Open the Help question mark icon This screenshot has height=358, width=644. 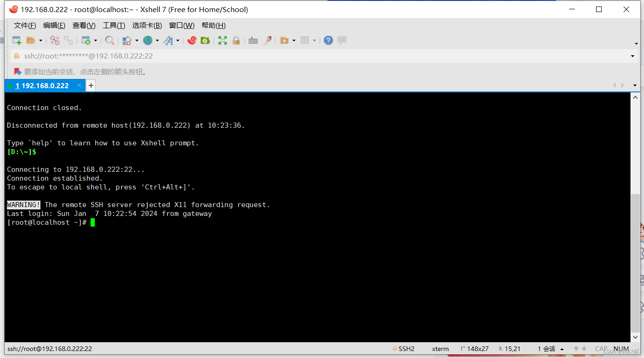[328, 40]
